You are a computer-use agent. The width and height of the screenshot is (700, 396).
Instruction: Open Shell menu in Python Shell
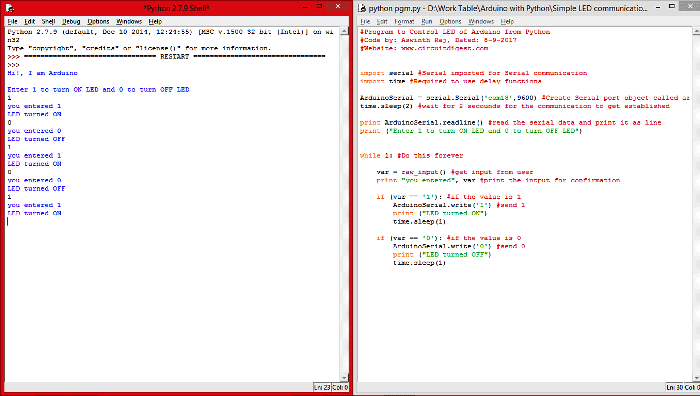tap(48, 21)
